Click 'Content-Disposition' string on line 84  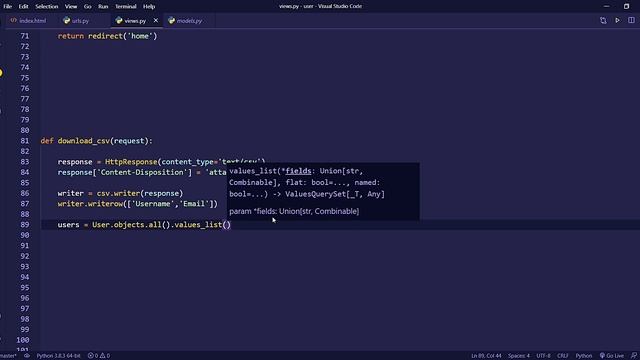[x=142, y=172]
